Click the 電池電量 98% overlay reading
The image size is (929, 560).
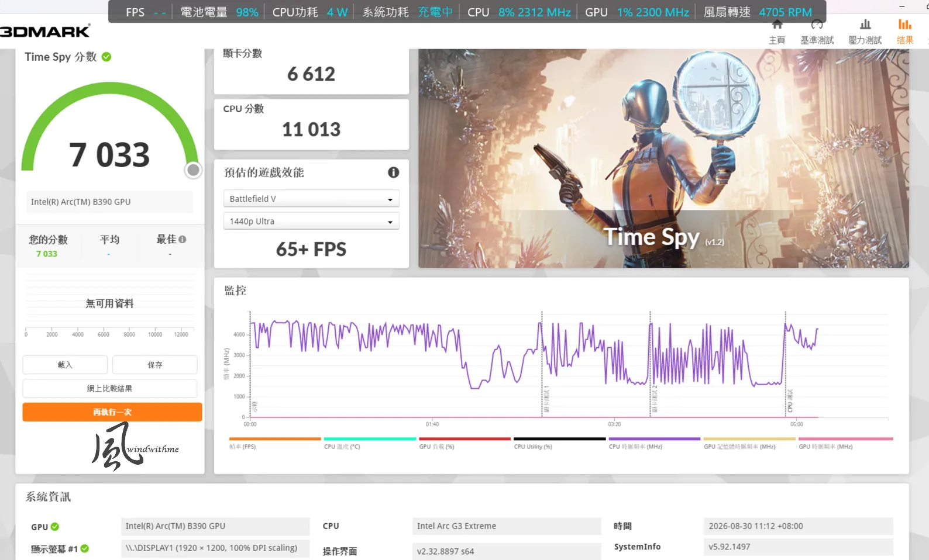[219, 12]
